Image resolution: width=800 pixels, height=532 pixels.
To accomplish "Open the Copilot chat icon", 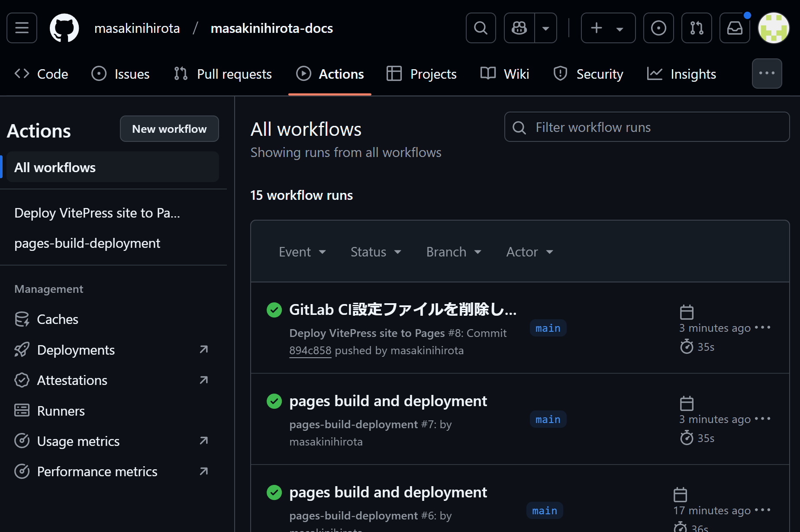I will point(518,28).
